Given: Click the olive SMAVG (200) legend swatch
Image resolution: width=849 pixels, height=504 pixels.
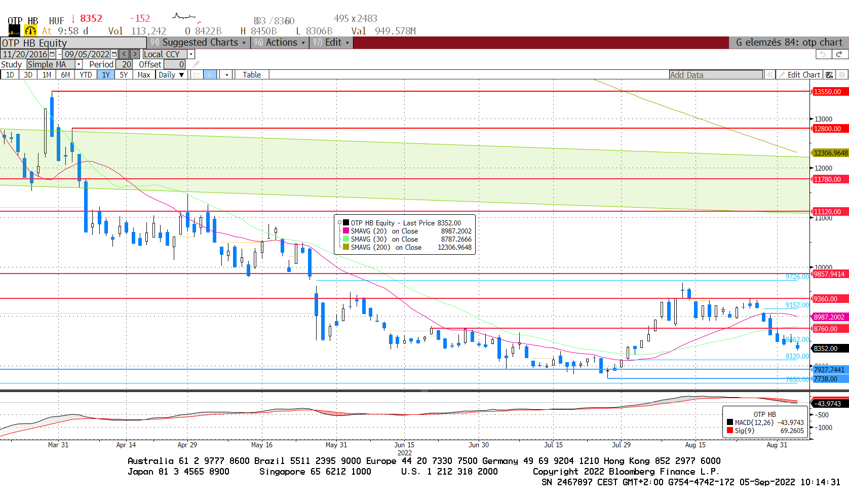Looking at the screenshot, I should (x=346, y=247).
